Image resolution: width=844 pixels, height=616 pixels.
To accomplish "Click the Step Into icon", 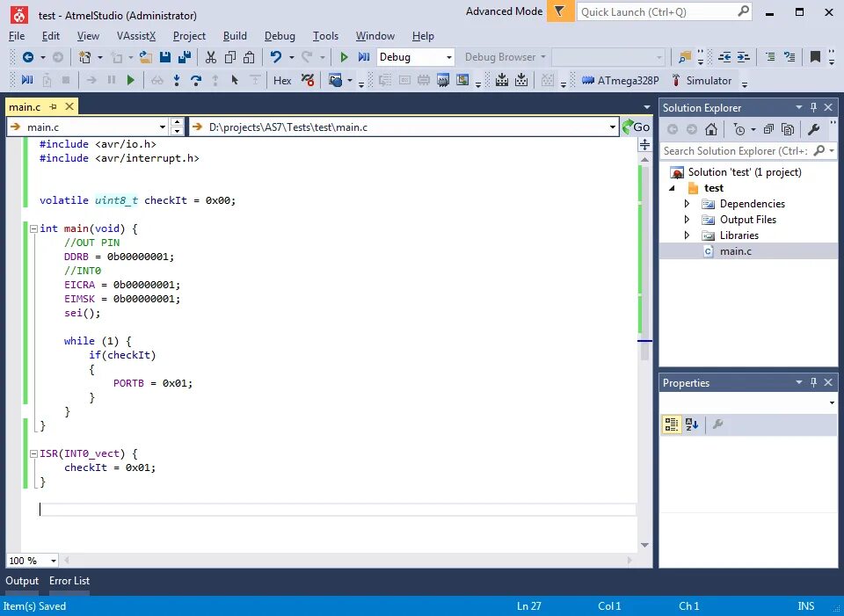I will 177,81.
